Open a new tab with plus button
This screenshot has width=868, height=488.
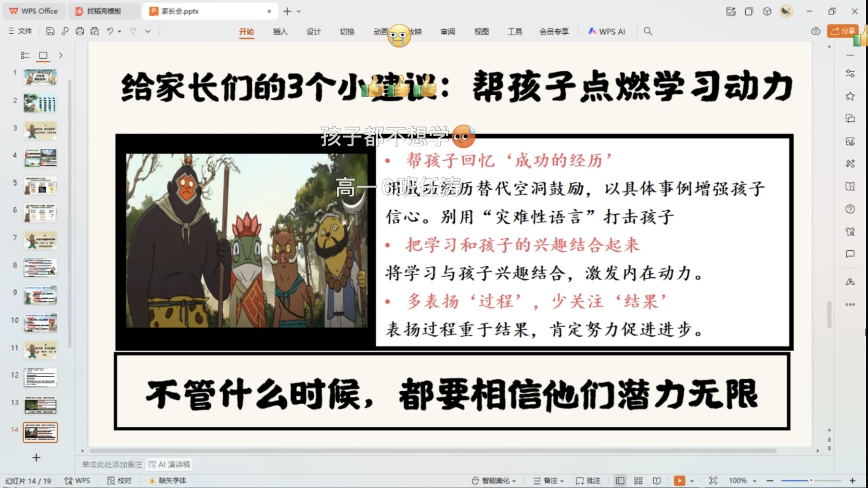click(x=287, y=11)
